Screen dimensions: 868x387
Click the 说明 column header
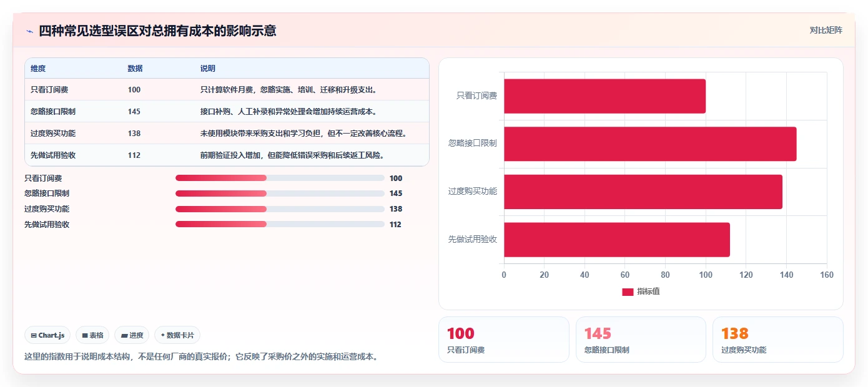[x=208, y=69]
